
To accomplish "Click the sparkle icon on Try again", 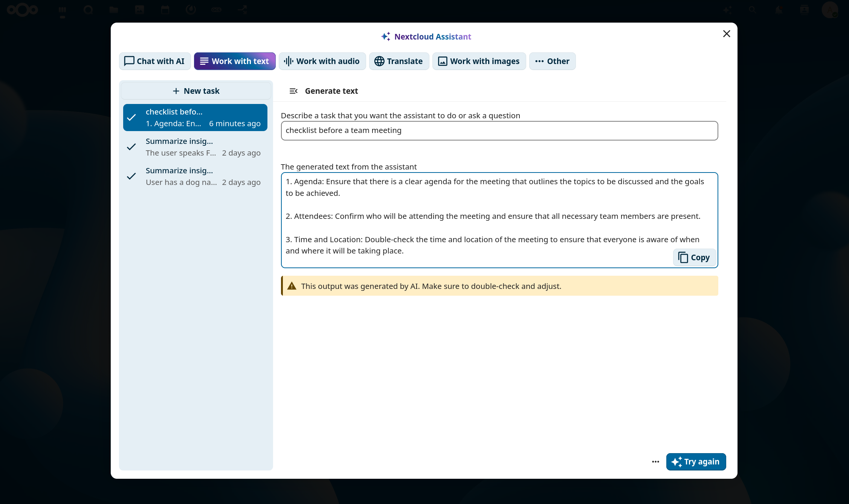I will coord(676,462).
